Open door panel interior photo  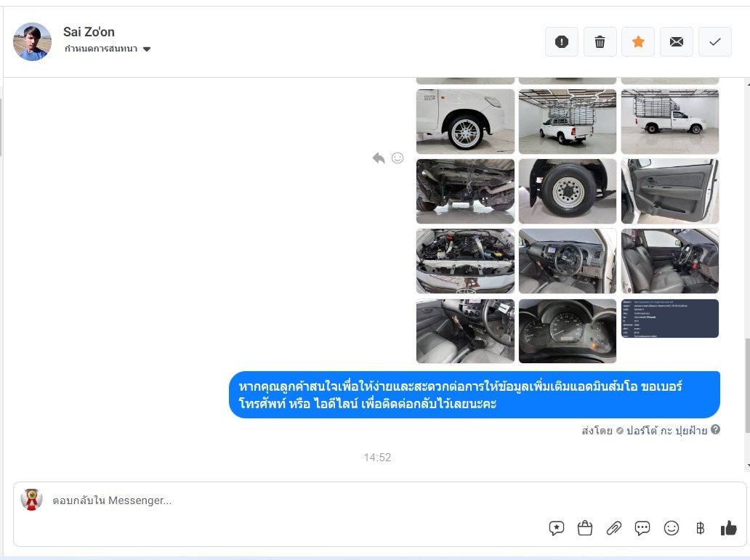(x=670, y=191)
